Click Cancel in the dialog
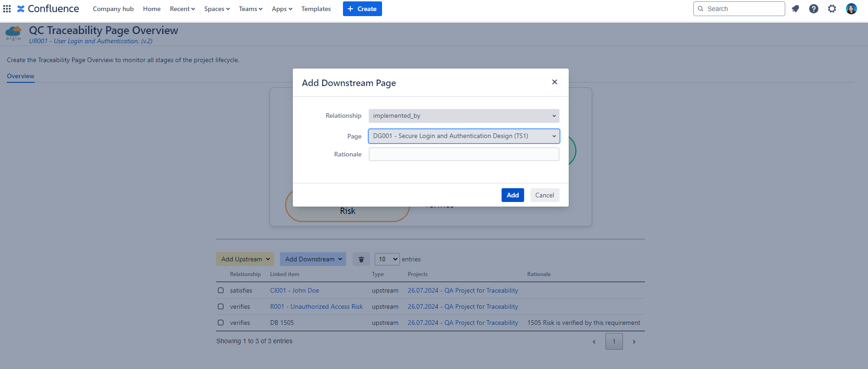868x369 pixels. 544,195
